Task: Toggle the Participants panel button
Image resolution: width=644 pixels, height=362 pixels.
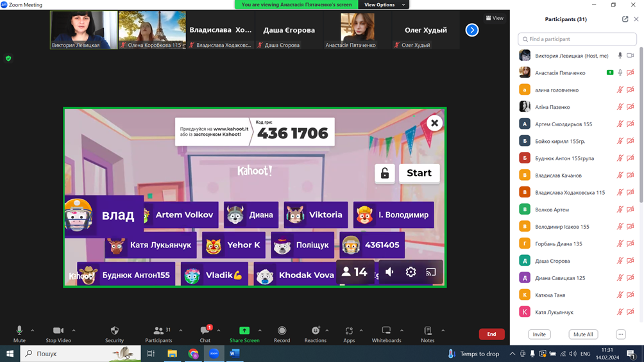Action: point(158,334)
